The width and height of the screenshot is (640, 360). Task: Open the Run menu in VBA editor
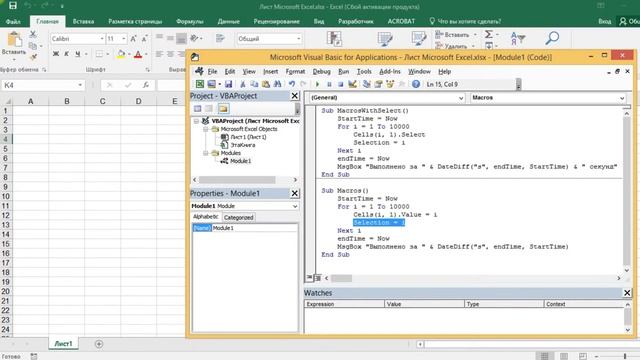tap(343, 71)
